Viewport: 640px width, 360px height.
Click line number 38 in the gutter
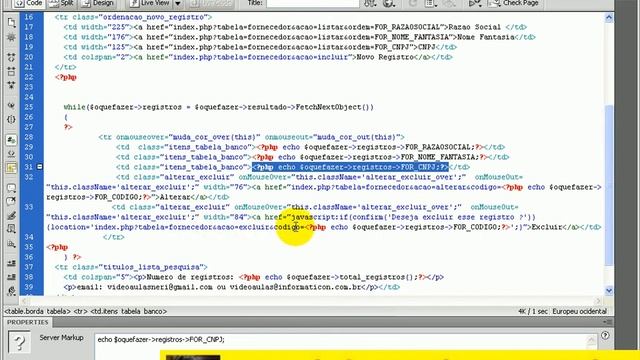(29, 277)
